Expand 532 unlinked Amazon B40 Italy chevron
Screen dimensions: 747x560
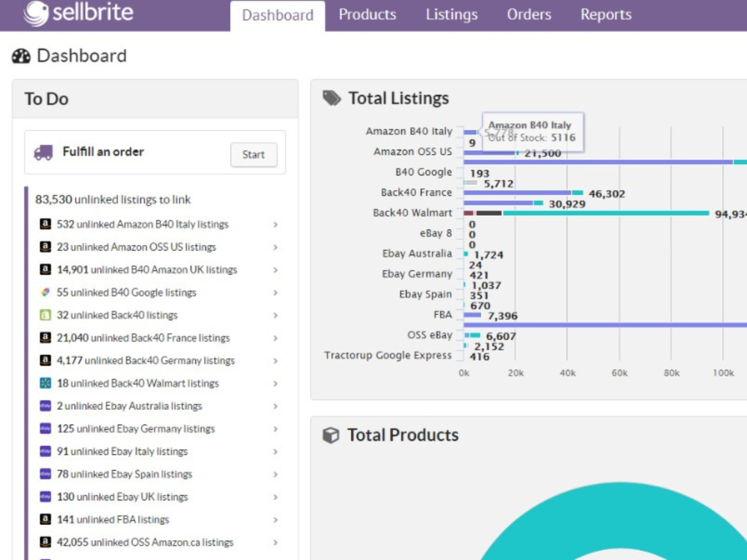[x=276, y=224]
